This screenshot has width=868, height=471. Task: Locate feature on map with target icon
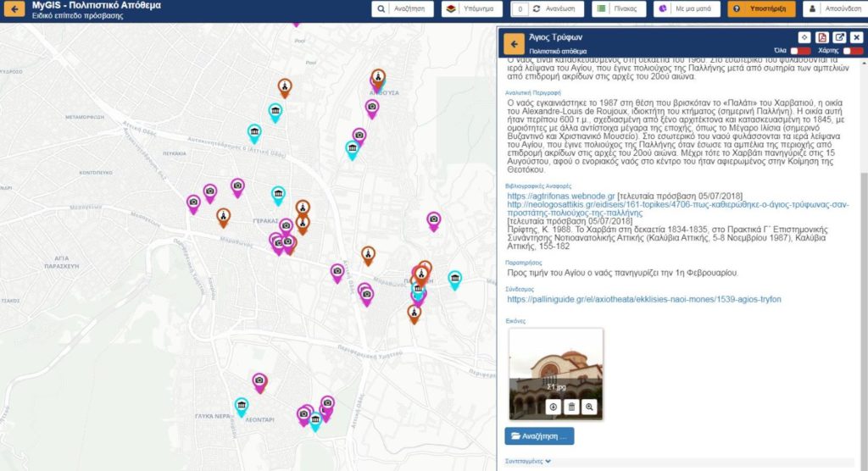[804, 37]
